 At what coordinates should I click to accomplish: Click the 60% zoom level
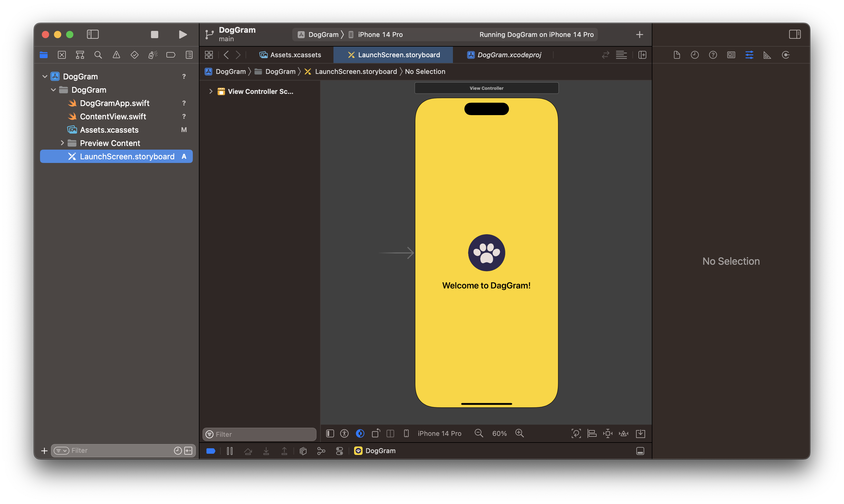pyautogui.click(x=499, y=433)
